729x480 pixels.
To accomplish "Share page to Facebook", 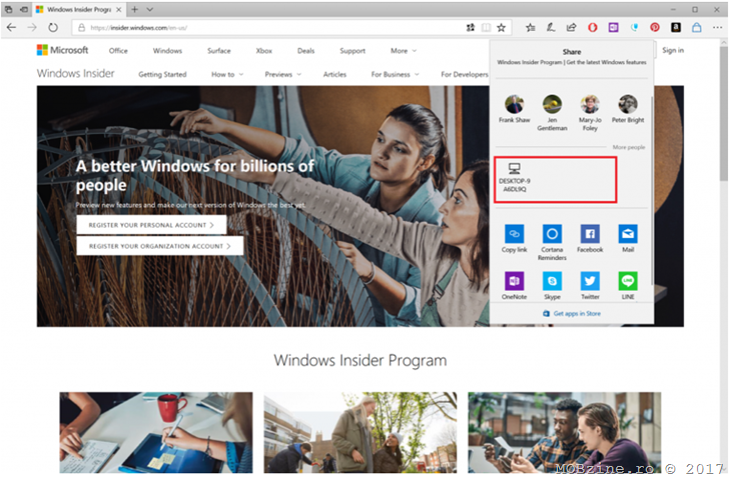I will pyautogui.click(x=590, y=239).
